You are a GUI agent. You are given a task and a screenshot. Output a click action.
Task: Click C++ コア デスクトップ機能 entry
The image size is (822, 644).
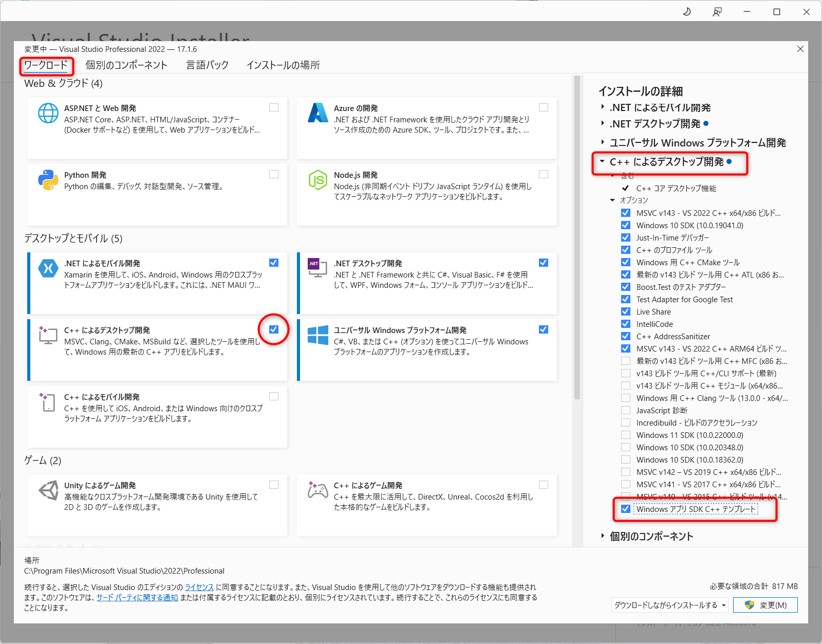coord(676,188)
